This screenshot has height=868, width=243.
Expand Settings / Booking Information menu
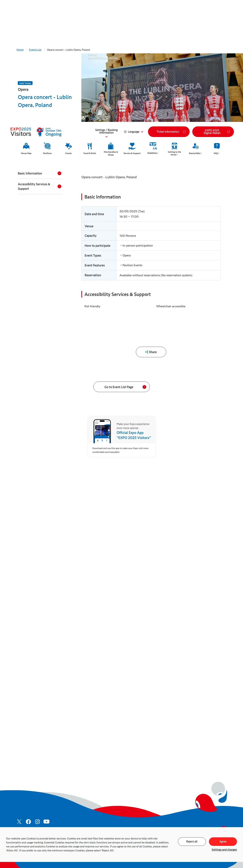coord(107,132)
